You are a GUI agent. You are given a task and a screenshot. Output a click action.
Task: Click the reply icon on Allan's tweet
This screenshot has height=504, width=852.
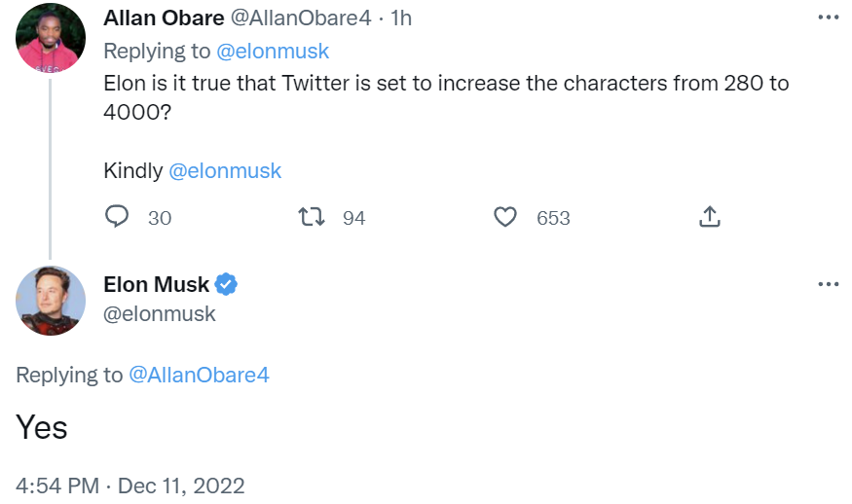pyautogui.click(x=117, y=217)
